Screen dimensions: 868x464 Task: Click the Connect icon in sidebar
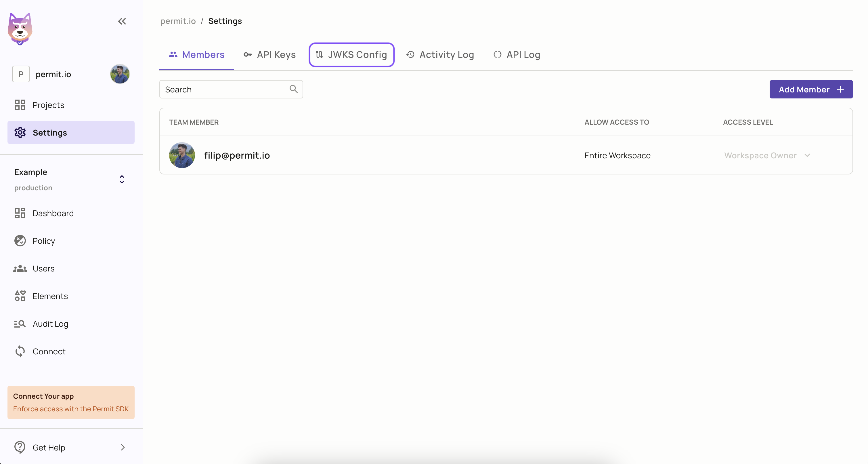click(21, 351)
